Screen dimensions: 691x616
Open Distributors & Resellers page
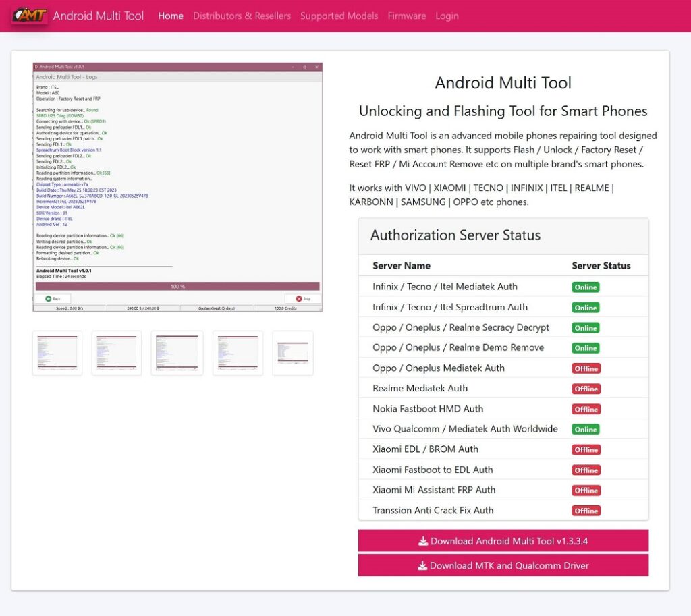click(x=242, y=16)
